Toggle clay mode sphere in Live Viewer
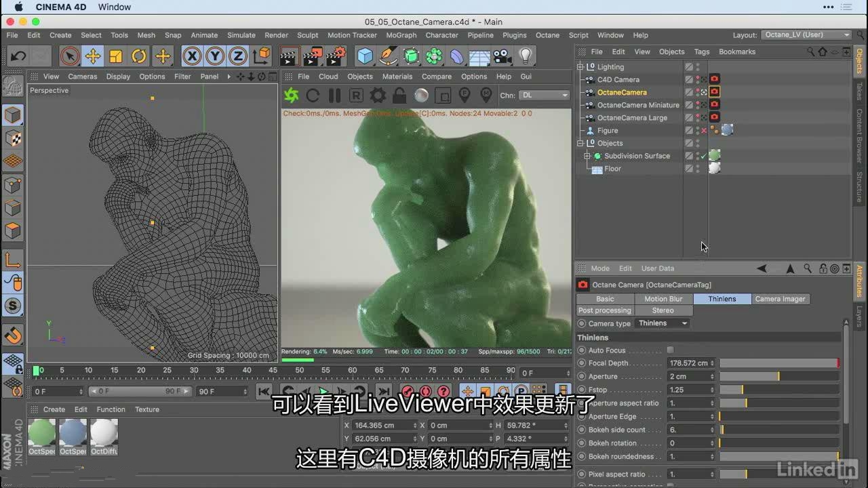Image resolution: width=868 pixels, height=488 pixels. tap(421, 96)
